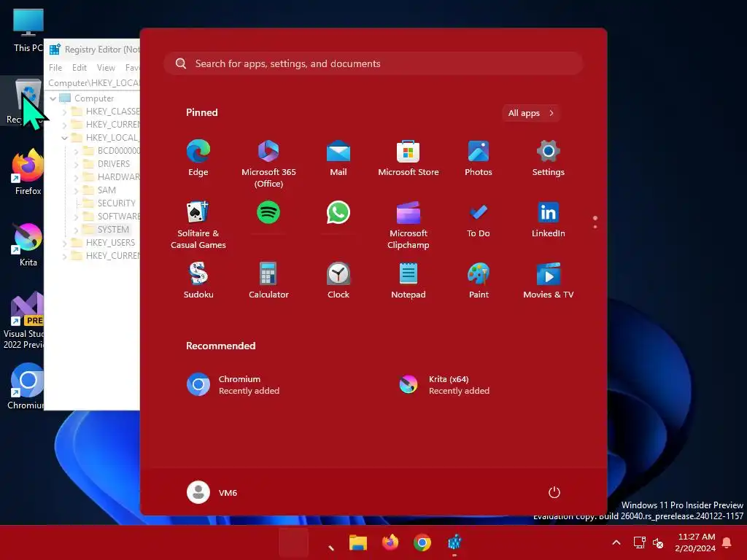The width and height of the screenshot is (747, 560).
Task: Open the muted volume tray icon
Action: [x=658, y=542]
